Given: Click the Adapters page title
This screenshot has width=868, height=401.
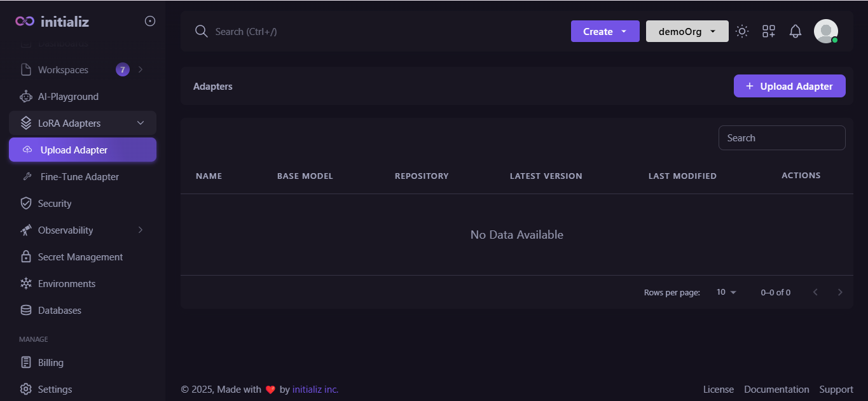Looking at the screenshot, I should (213, 87).
